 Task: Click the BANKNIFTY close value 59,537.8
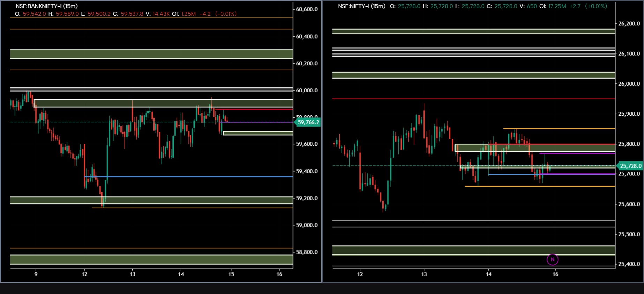132,14
